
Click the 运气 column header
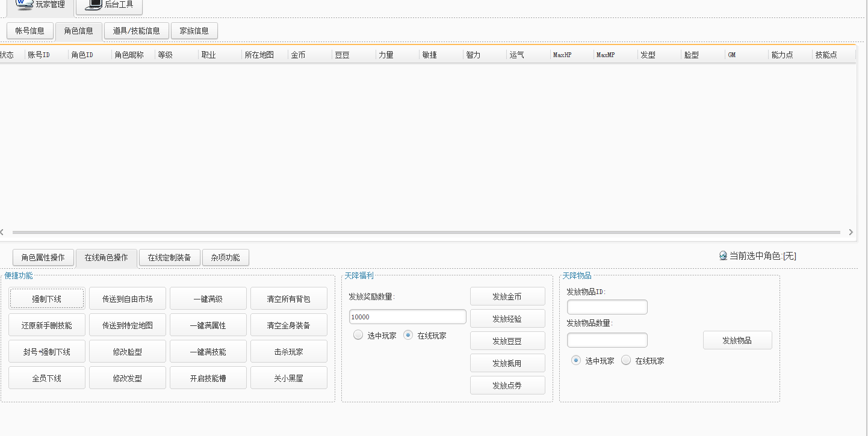529,55
